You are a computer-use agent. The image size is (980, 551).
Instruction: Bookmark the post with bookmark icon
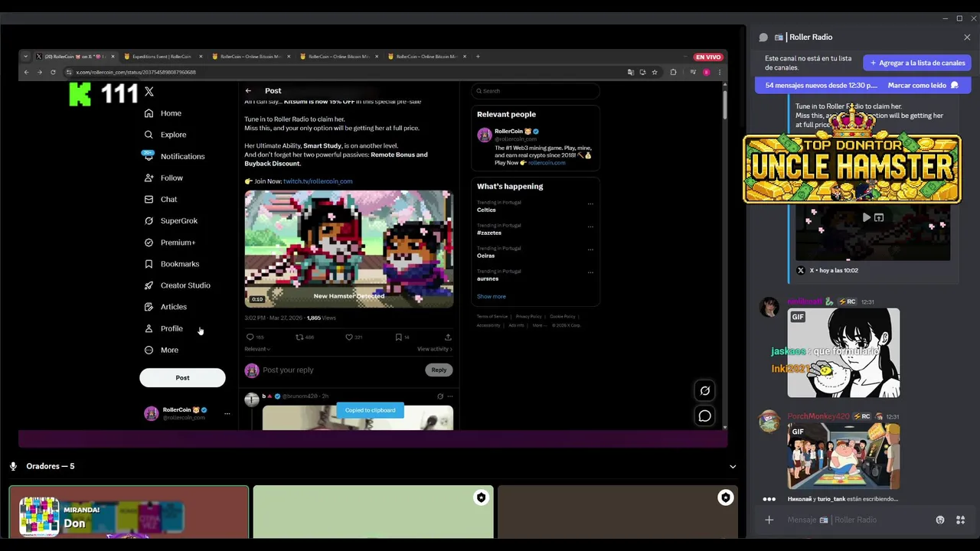click(398, 337)
